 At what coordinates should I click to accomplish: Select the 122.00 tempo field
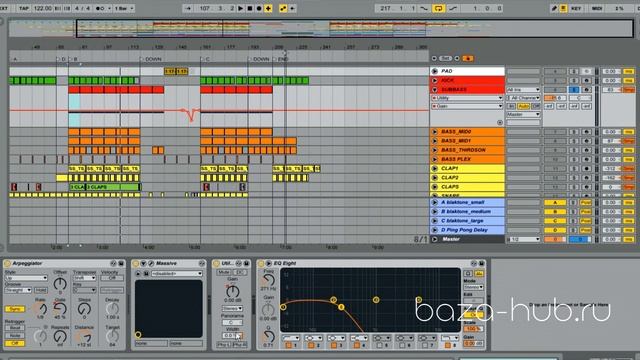(42, 8)
